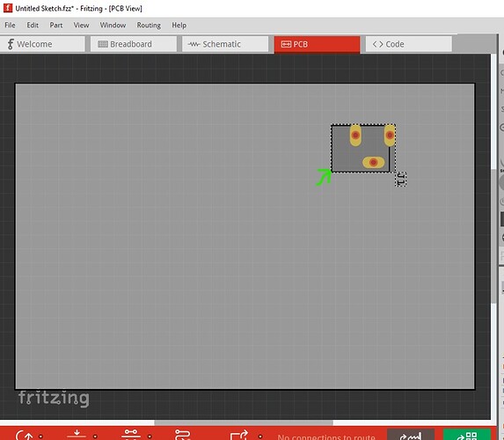The height and width of the screenshot is (440, 504).
Task: Open the Export for PCB dropdown dot
Action: pyautogui.click(x=260, y=436)
